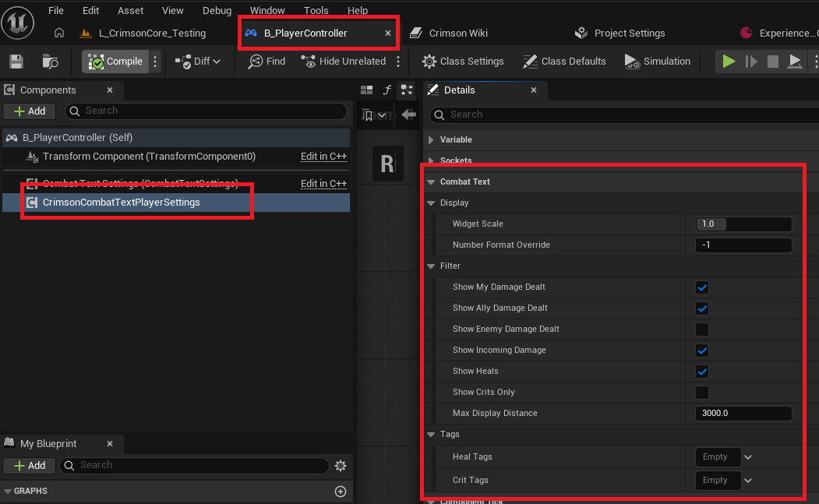The height and width of the screenshot is (504, 819).
Task: Start Play with green play icon
Action: coord(728,61)
